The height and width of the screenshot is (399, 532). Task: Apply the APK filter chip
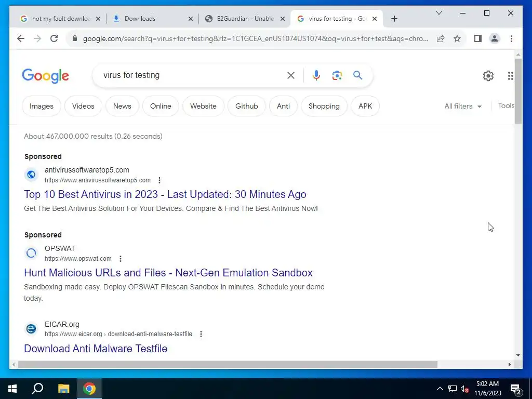[365, 106]
